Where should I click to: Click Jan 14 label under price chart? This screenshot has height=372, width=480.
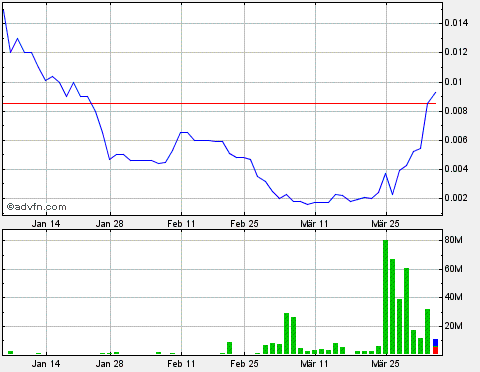click(46, 224)
